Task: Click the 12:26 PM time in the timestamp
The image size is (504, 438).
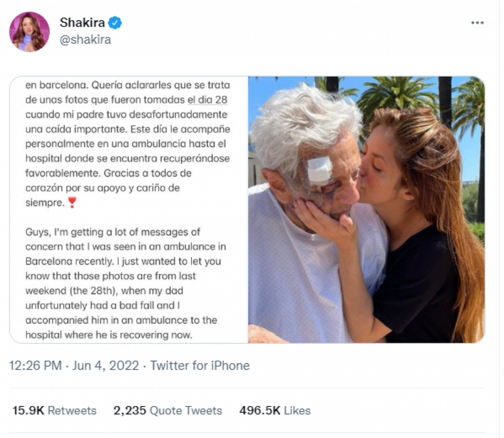Action: [x=35, y=365]
